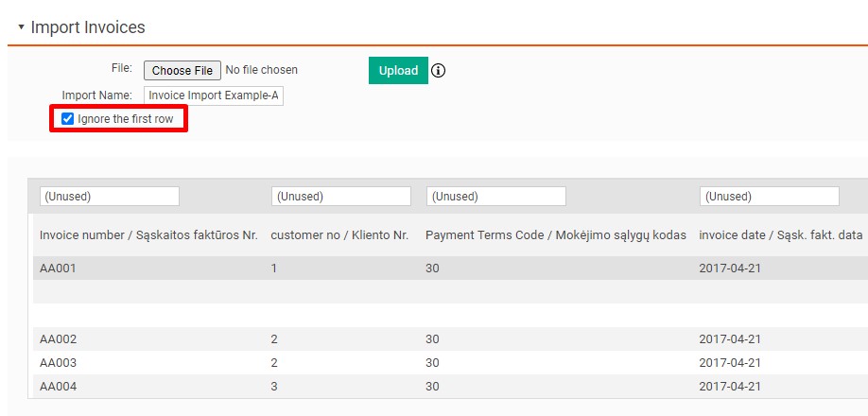Click the invoice date column header
868x416 pixels.
780,234
